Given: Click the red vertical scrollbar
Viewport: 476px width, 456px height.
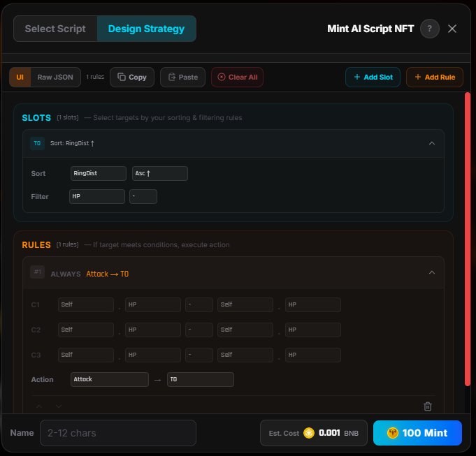Looking at the screenshot, I should [468, 240].
